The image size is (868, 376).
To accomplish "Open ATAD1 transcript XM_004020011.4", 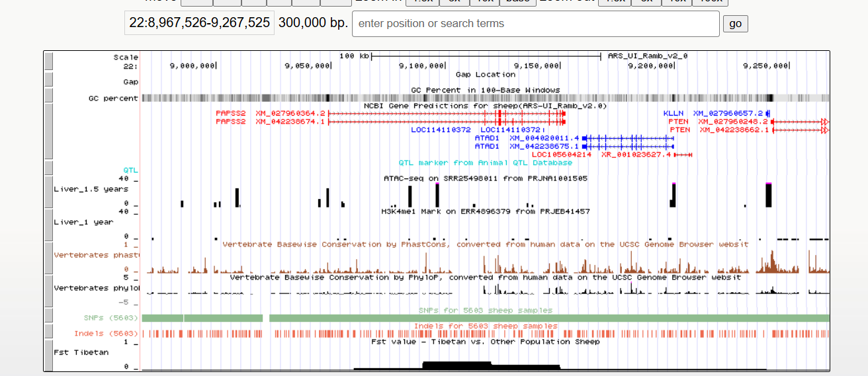I will point(544,138).
